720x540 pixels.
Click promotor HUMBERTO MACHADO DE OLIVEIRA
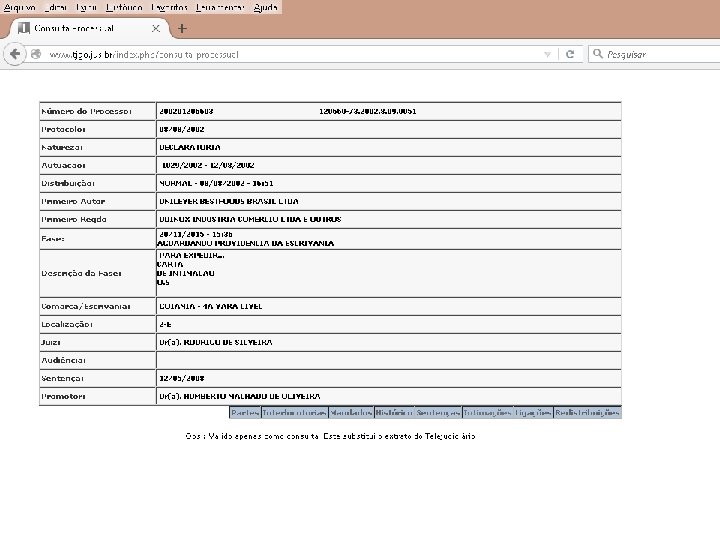click(x=252, y=396)
